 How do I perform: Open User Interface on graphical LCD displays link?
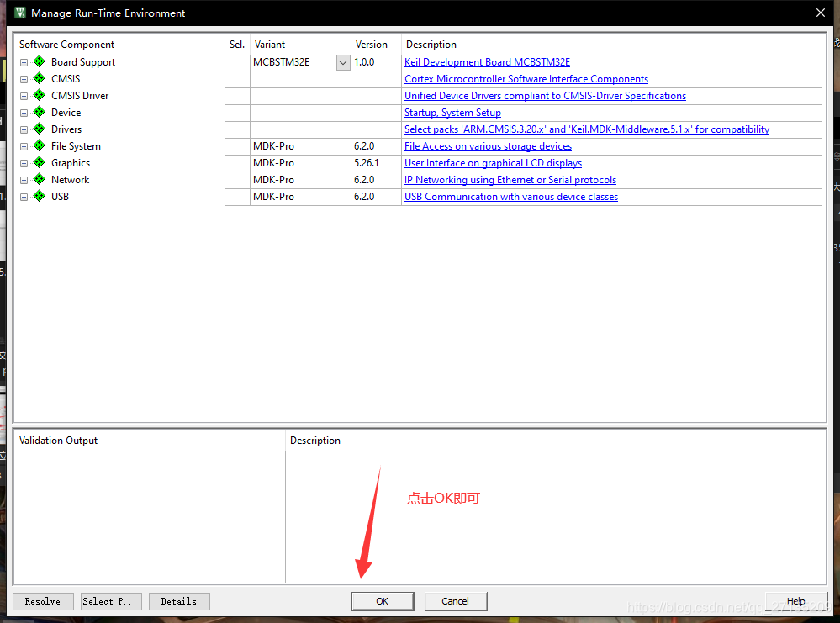[493, 163]
